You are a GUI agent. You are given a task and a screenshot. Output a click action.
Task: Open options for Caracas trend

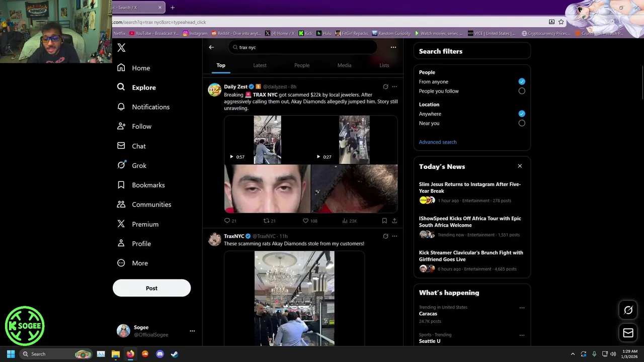pyautogui.click(x=522, y=308)
